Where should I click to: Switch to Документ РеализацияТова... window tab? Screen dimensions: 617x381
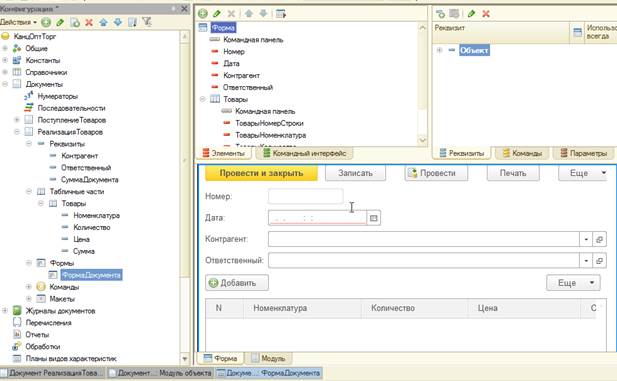pos(53,373)
